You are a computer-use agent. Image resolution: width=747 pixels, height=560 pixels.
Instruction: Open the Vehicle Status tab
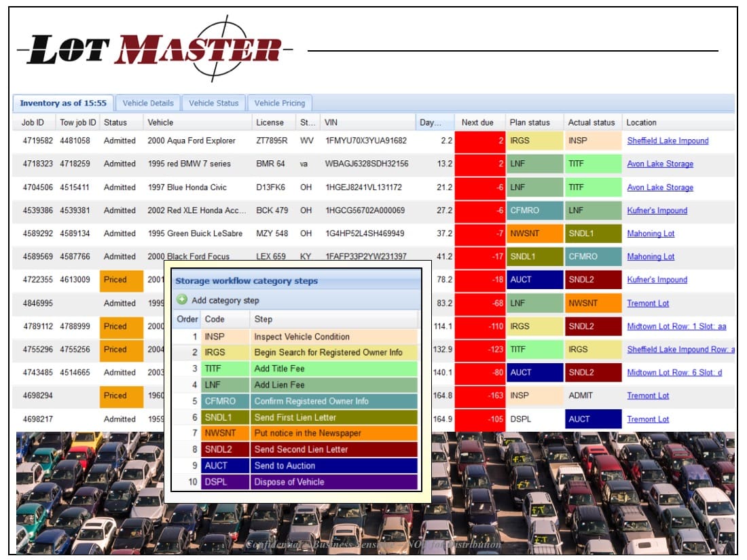click(x=213, y=102)
